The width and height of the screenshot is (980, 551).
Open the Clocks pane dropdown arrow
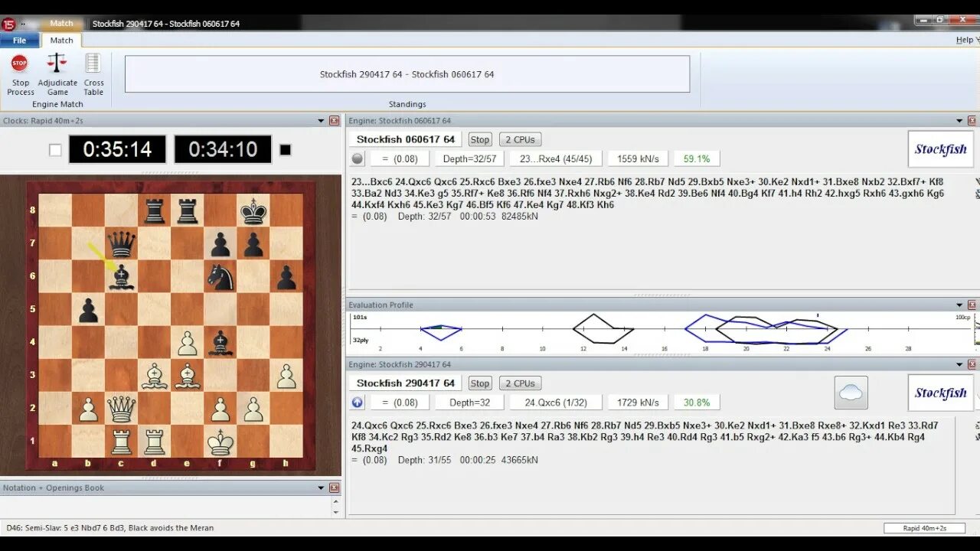[321, 121]
